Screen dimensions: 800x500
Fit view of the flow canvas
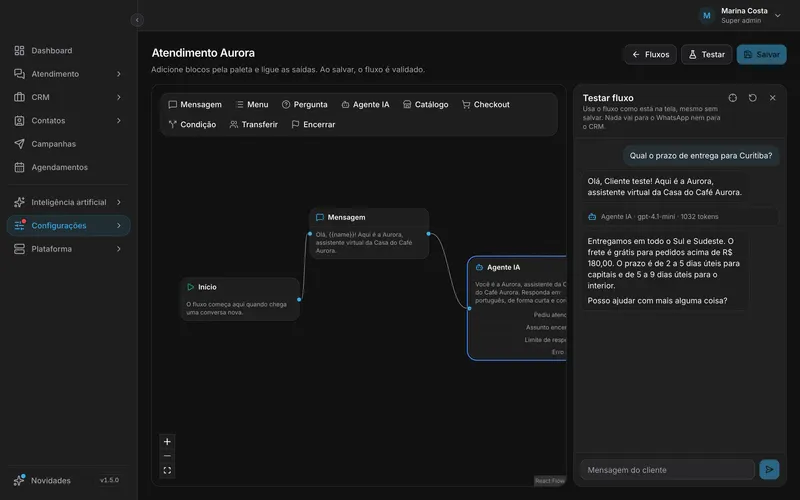[x=167, y=470]
